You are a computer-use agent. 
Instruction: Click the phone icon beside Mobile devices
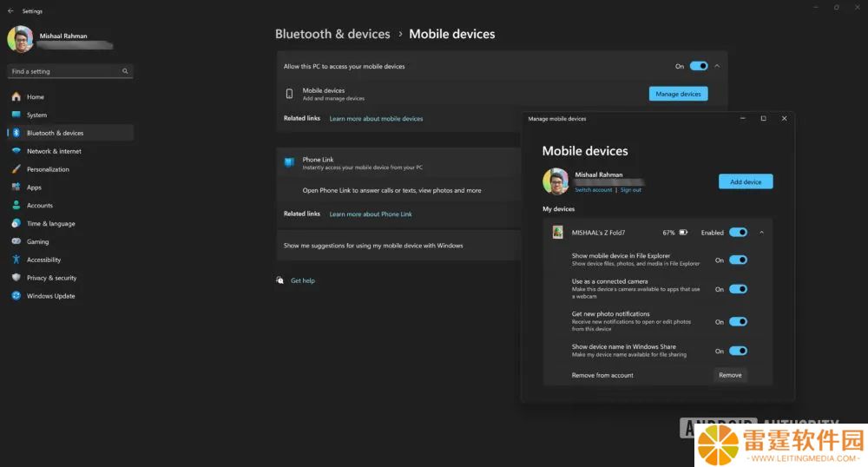click(289, 94)
